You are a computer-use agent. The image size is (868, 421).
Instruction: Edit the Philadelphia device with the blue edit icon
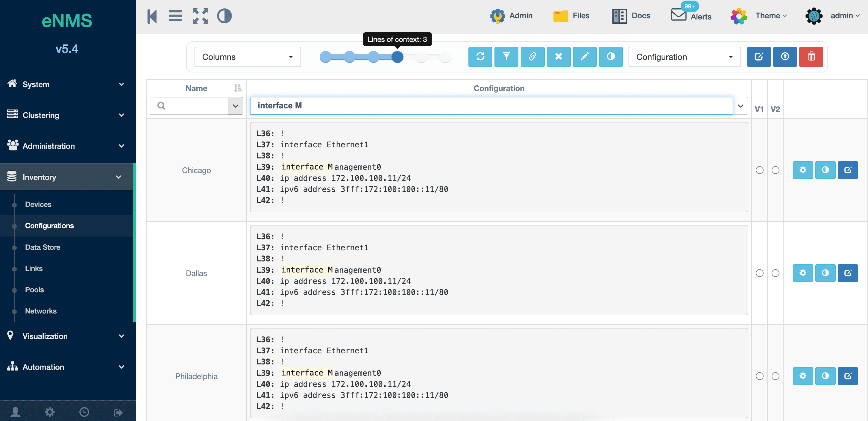(x=848, y=376)
